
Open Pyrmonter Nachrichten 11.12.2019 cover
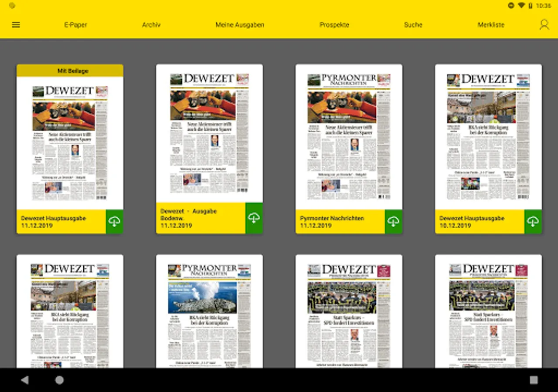[x=349, y=137]
